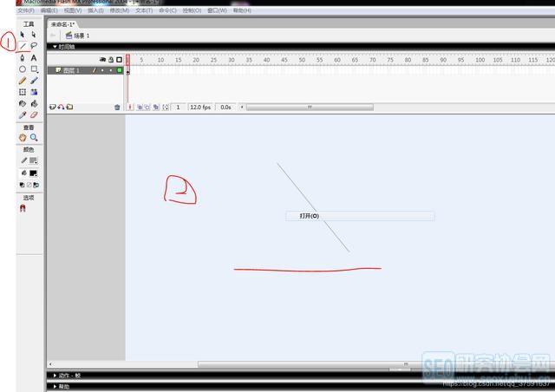Open the 插入(I) menu
Viewport: 555px width, 392px height.
95,10
